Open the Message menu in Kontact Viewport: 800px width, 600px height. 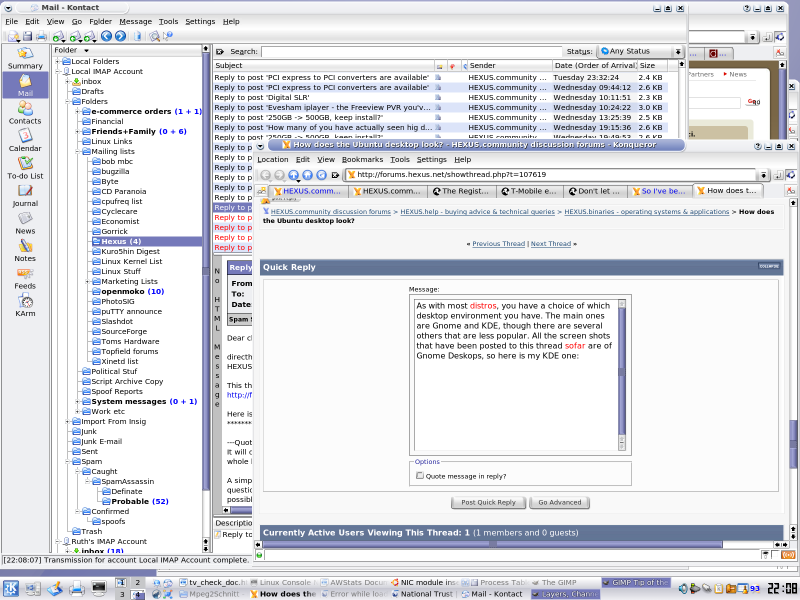click(x=135, y=21)
